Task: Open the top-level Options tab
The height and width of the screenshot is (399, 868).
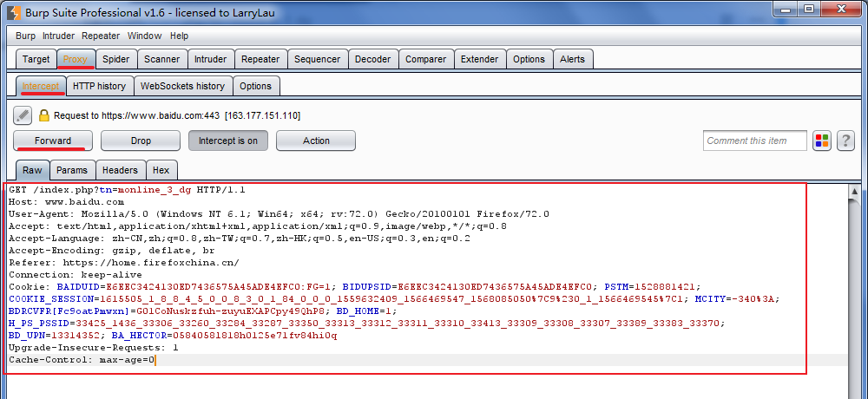Action: click(529, 59)
